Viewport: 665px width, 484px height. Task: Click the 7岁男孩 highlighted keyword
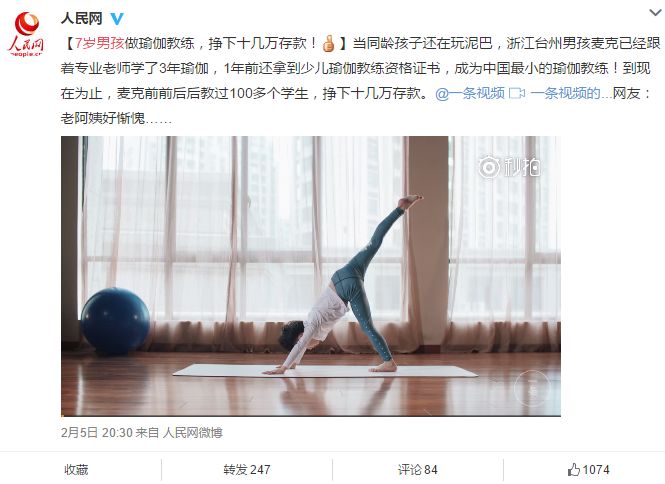click(99, 43)
